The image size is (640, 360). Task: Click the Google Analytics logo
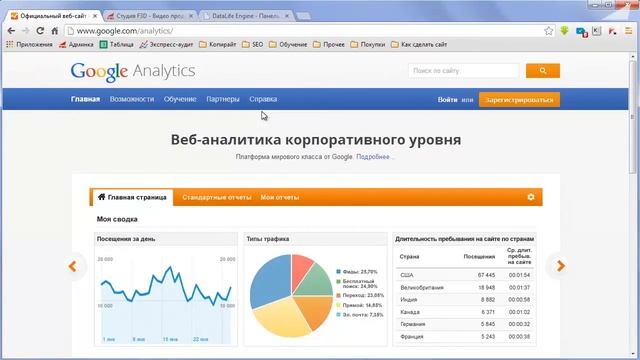pyautogui.click(x=133, y=72)
